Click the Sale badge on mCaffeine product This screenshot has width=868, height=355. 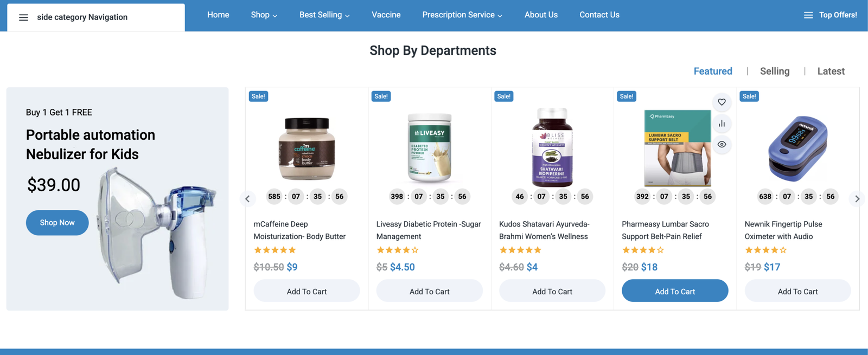(x=258, y=96)
